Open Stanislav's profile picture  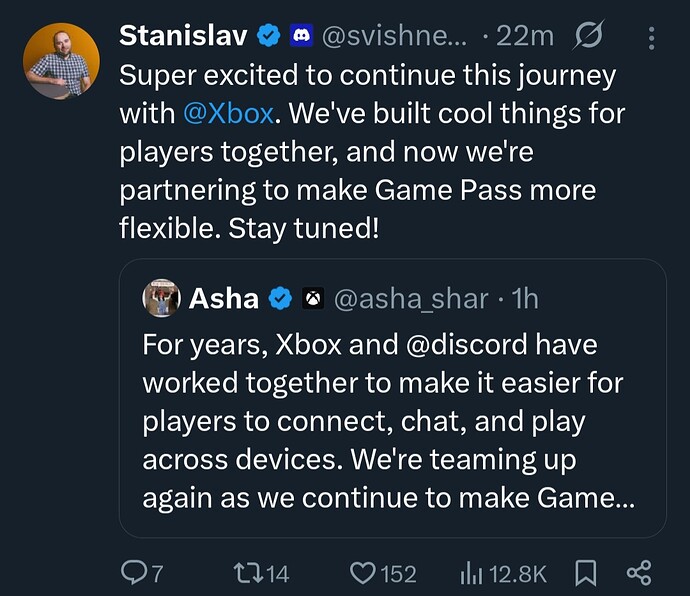tap(61, 61)
